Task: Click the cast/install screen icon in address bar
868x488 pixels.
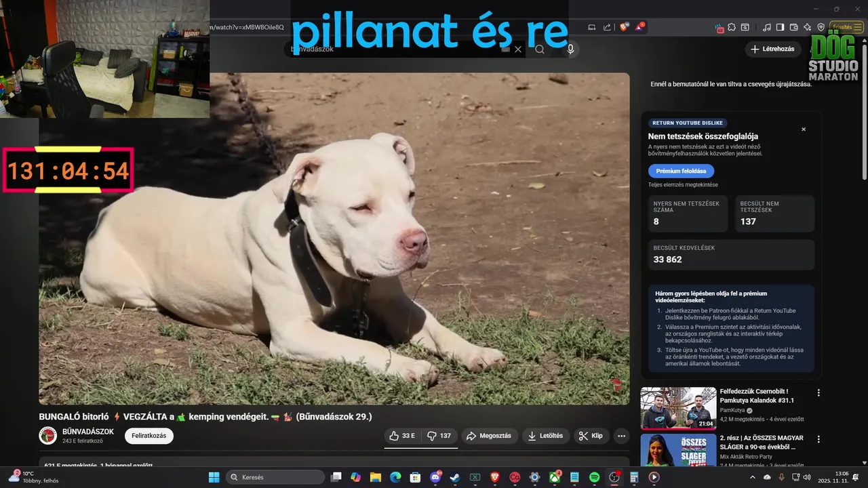Action: click(x=592, y=27)
